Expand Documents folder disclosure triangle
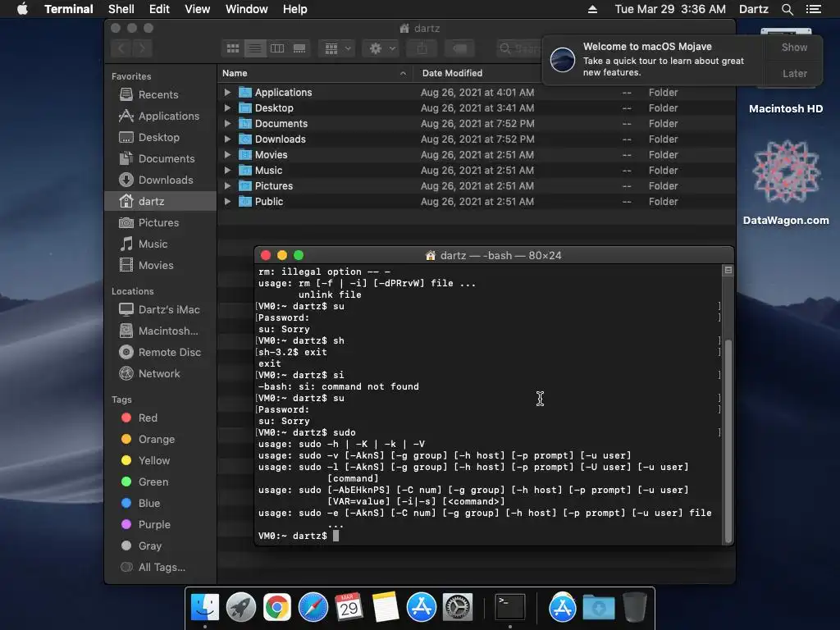 (x=228, y=123)
